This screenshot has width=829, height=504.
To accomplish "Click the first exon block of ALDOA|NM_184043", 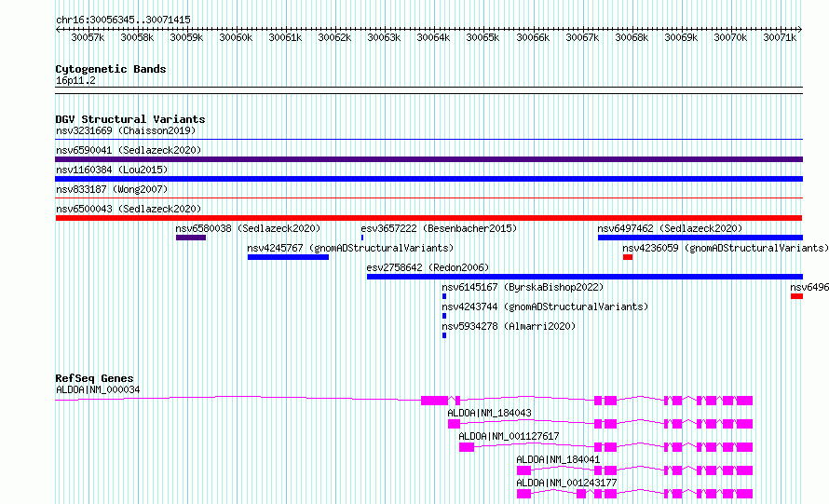I will pos(454,424).
